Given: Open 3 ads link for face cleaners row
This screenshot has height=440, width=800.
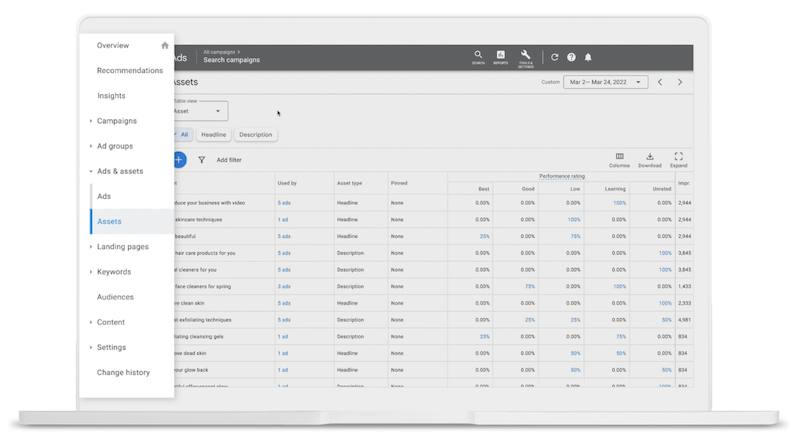Looking at the screenshot, I should [x=284, y=286].
